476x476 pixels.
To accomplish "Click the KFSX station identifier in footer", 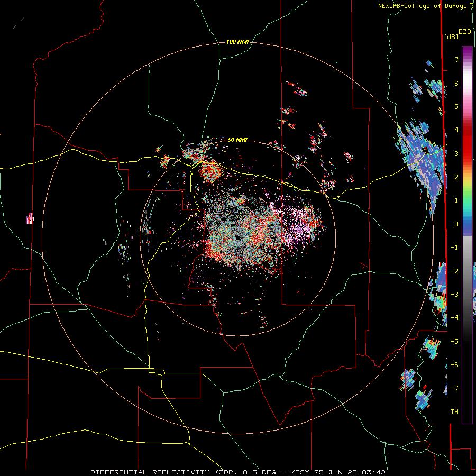I will tap(300, 472).
